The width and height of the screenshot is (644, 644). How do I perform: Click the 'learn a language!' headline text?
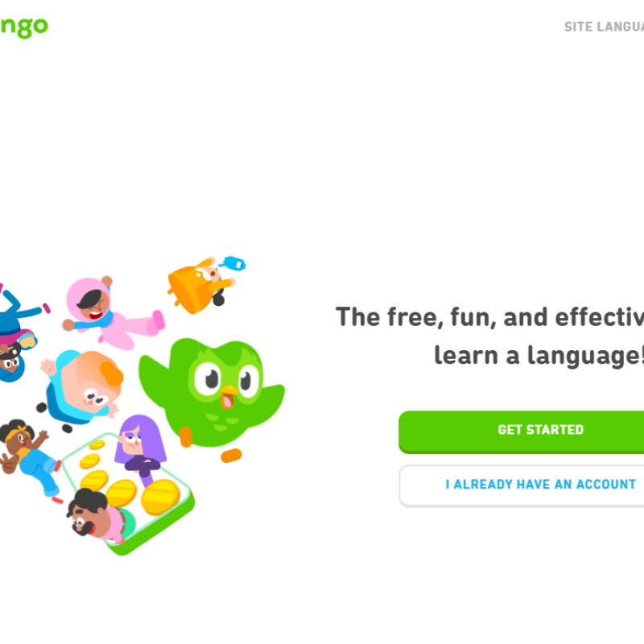(539, 355)
